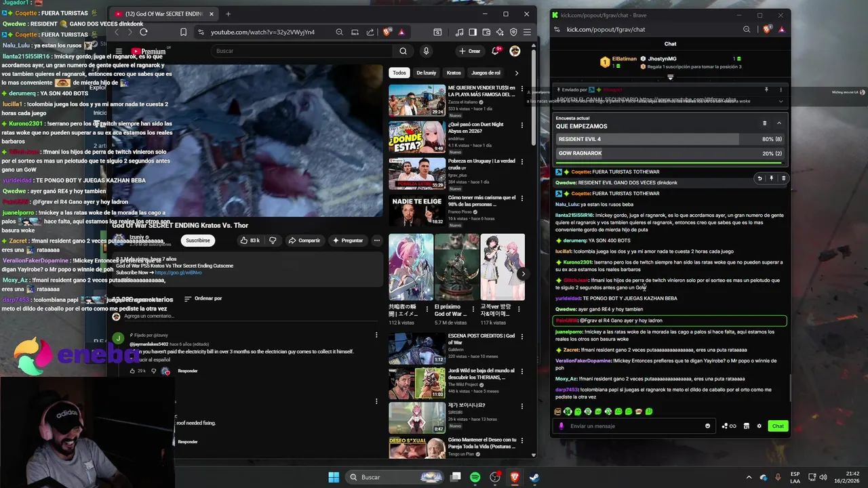Viewport: 868px width, 488px height.
Task: Delete the QUE EMPEZAMOS poll trash icon
Action: point(765,123)
